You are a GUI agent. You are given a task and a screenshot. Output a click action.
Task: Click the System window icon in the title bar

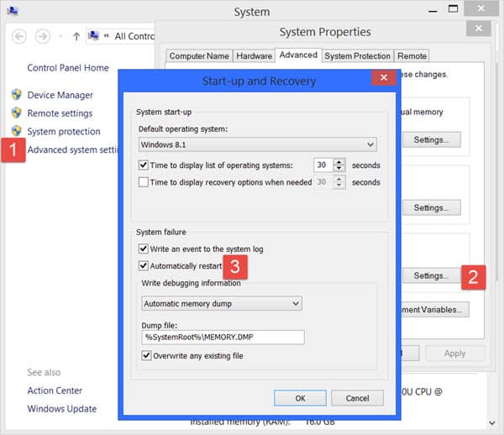(13, 11)
